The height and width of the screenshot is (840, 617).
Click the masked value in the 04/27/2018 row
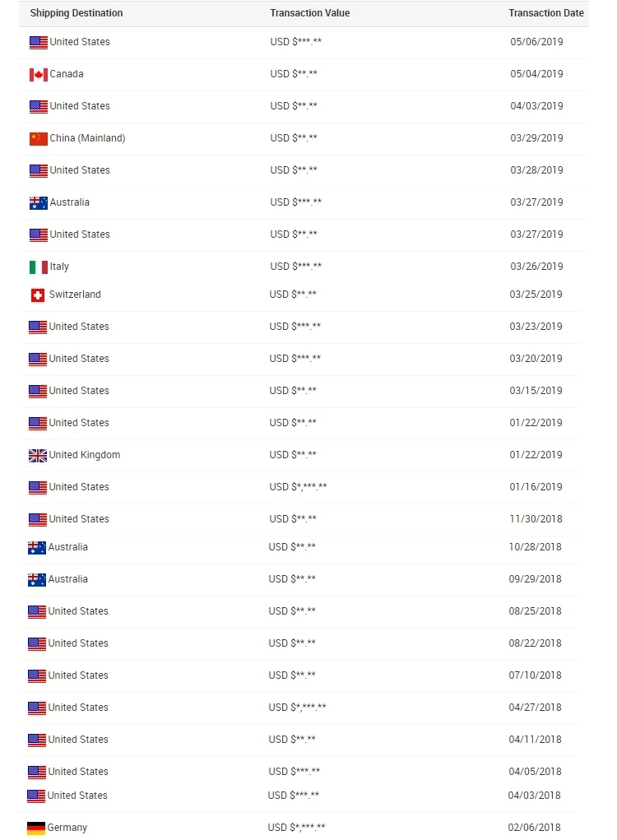(x=297, y=708)
